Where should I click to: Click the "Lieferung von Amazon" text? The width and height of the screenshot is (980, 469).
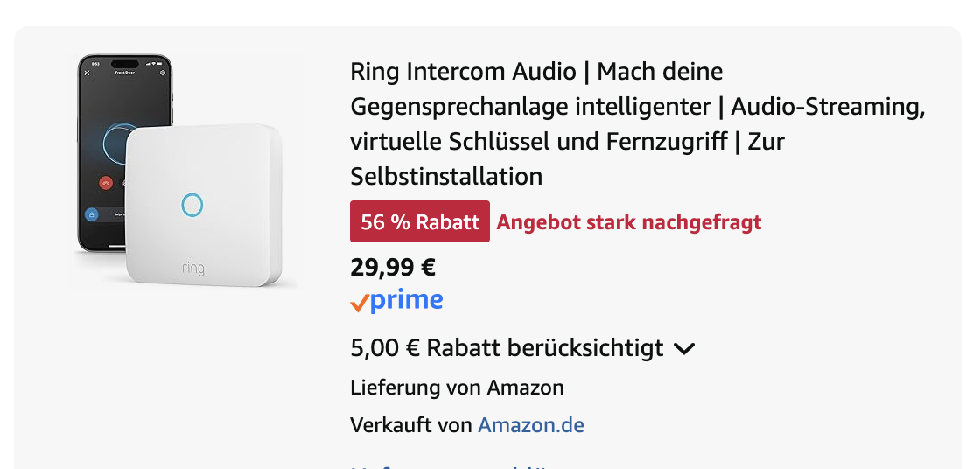[457, 388]
